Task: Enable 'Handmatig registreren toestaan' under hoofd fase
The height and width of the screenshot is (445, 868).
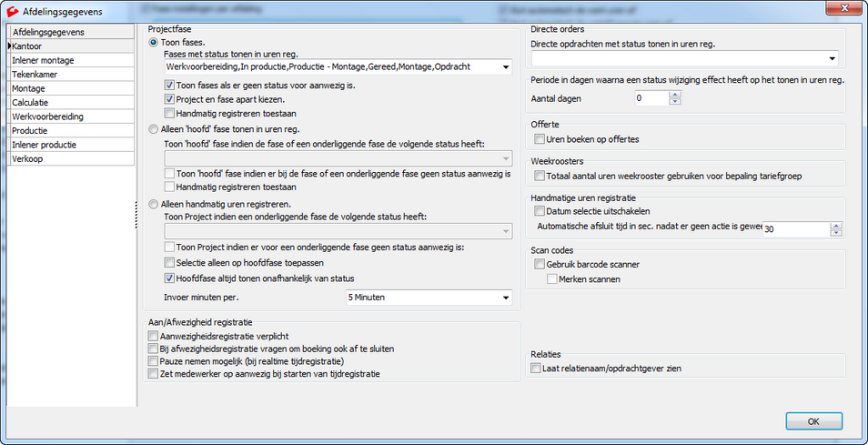Action: tap(169, 187)
